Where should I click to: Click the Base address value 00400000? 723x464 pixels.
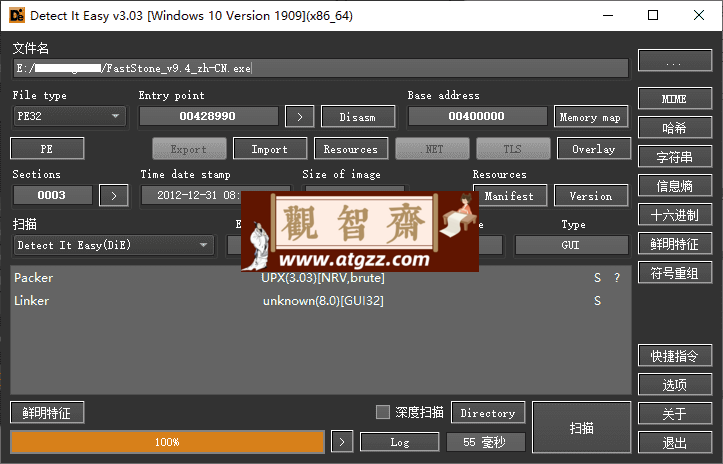click(477, 116)
